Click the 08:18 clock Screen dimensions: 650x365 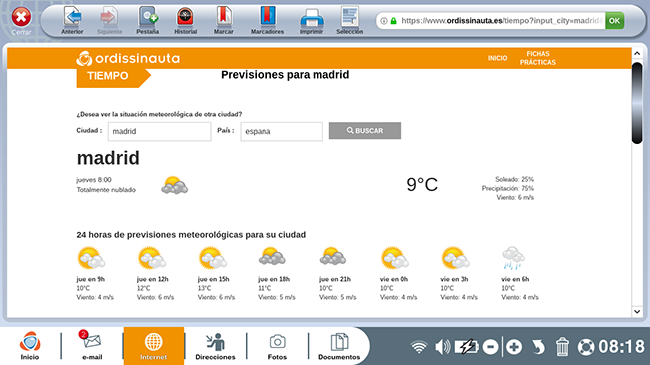click(621, 347)
